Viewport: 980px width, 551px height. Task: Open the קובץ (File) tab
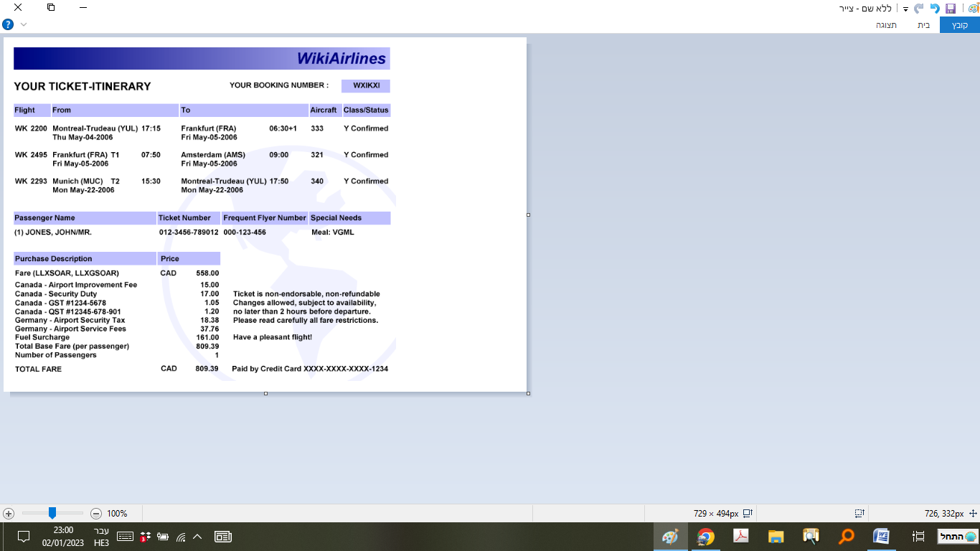[x=960, y=25]
